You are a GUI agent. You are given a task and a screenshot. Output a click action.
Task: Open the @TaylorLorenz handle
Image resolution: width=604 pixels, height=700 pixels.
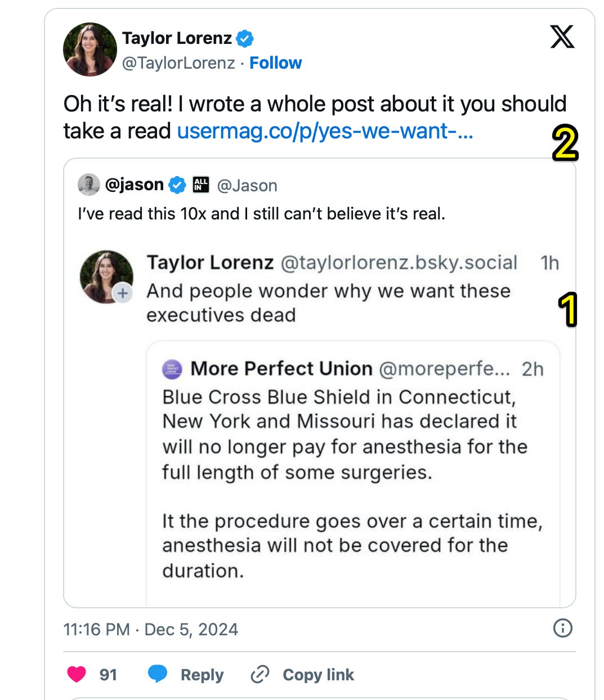[178, 62]
